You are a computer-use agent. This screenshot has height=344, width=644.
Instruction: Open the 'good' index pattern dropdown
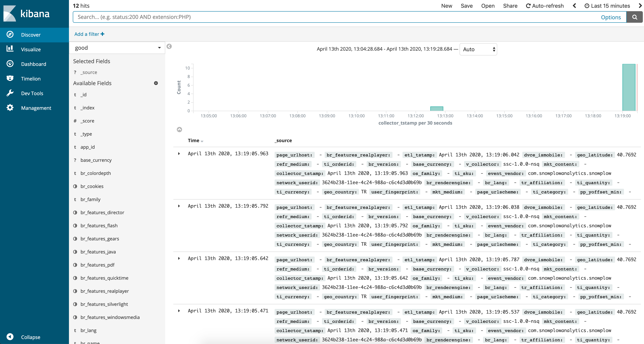tap(117, 48)
